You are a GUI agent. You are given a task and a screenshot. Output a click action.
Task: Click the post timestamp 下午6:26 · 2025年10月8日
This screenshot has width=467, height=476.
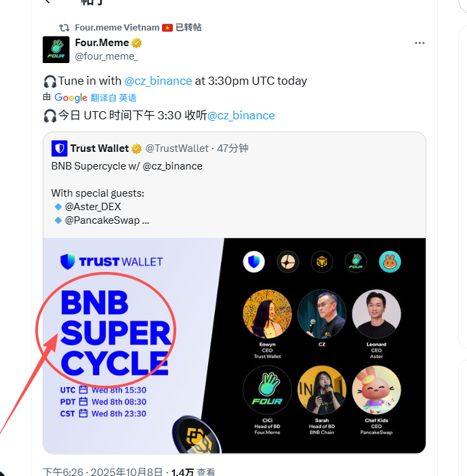(x=102, y=472)
